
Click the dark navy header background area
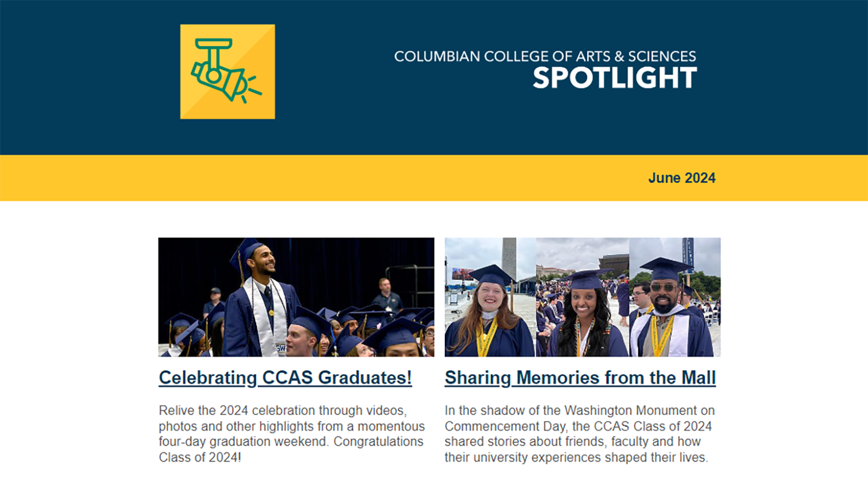81,81
